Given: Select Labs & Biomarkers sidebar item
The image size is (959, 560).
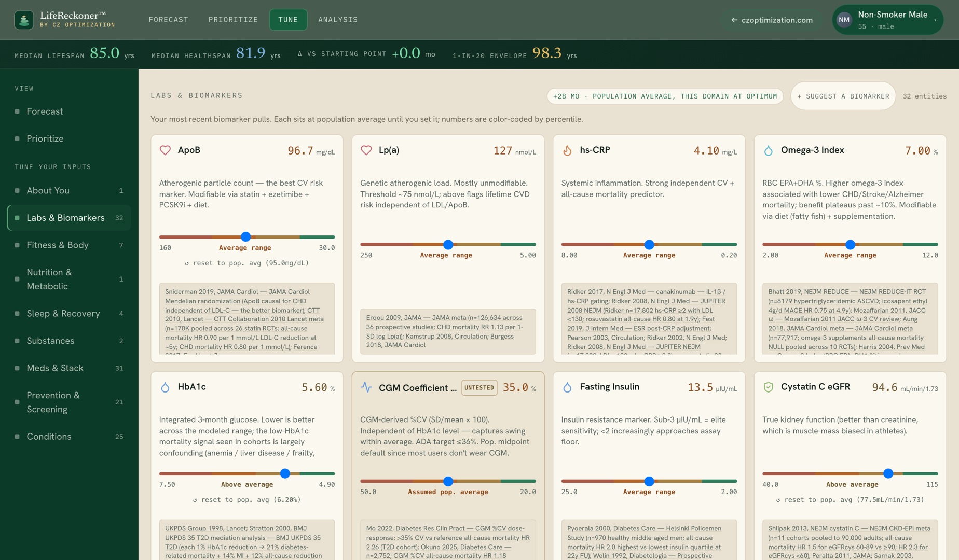Looking at the screenshot, I should coord(69,218).
